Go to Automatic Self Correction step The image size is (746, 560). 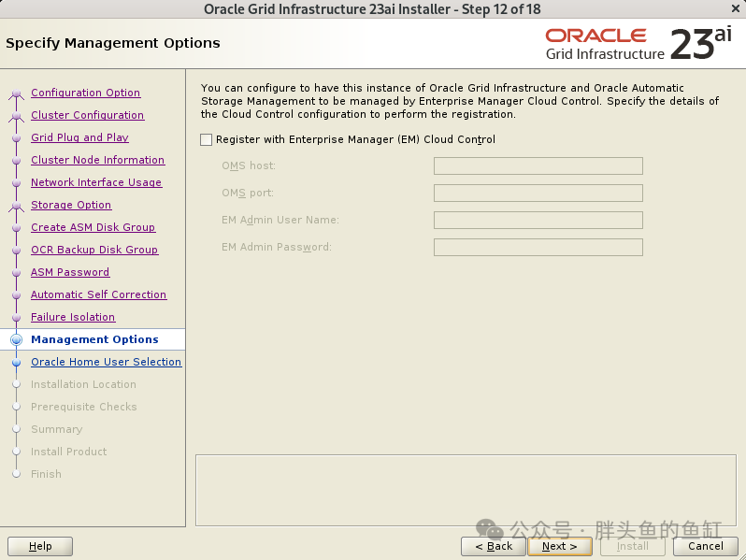[x=99, y=294]
